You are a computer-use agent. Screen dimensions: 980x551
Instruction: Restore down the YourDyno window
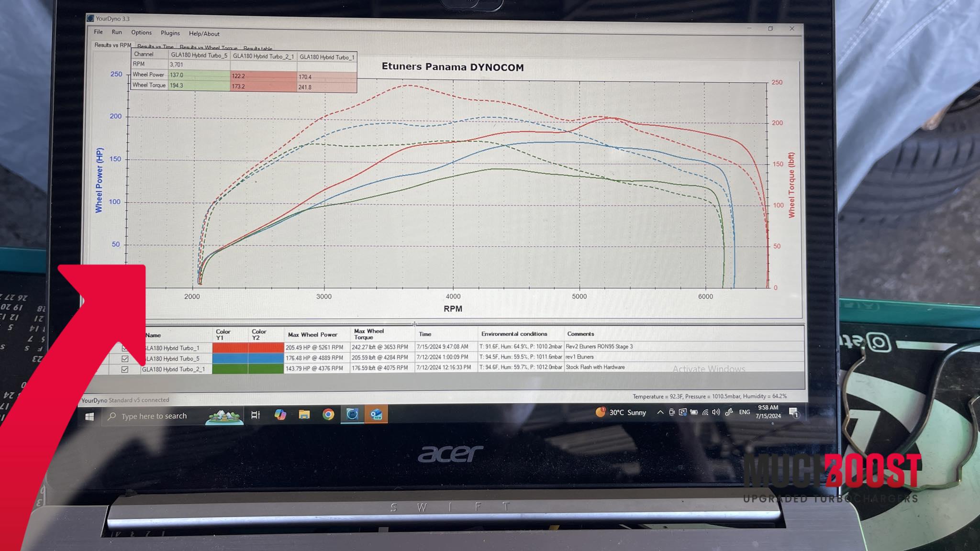(770, 29)
